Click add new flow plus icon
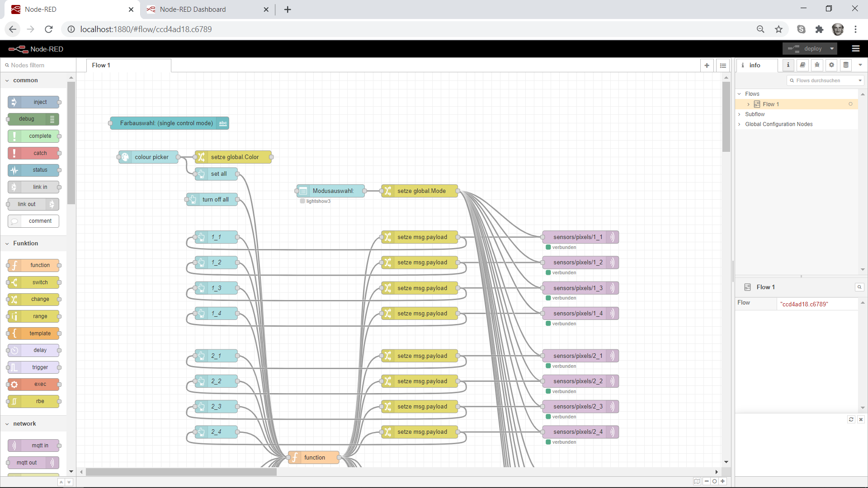 (x=707, y=66)
